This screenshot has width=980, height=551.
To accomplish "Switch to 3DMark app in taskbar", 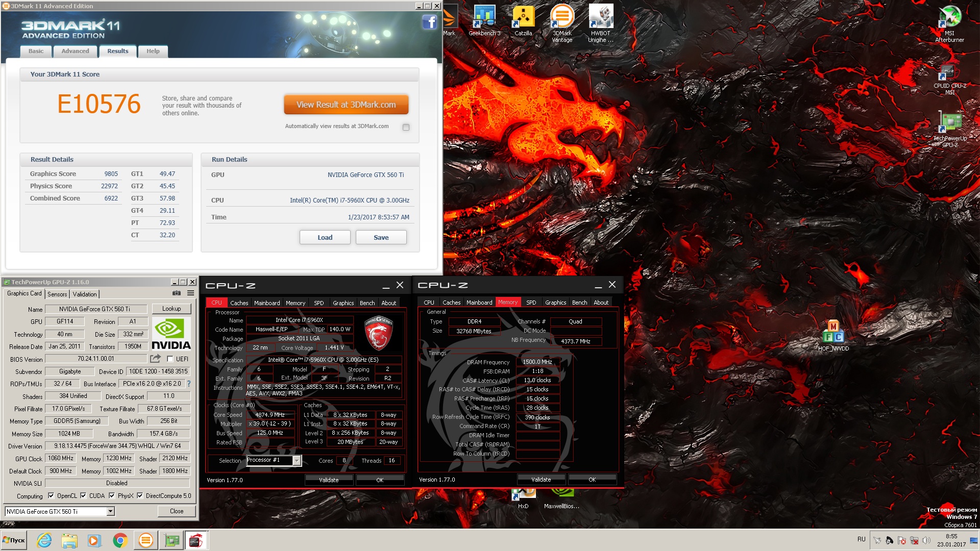I will [146, 540].
